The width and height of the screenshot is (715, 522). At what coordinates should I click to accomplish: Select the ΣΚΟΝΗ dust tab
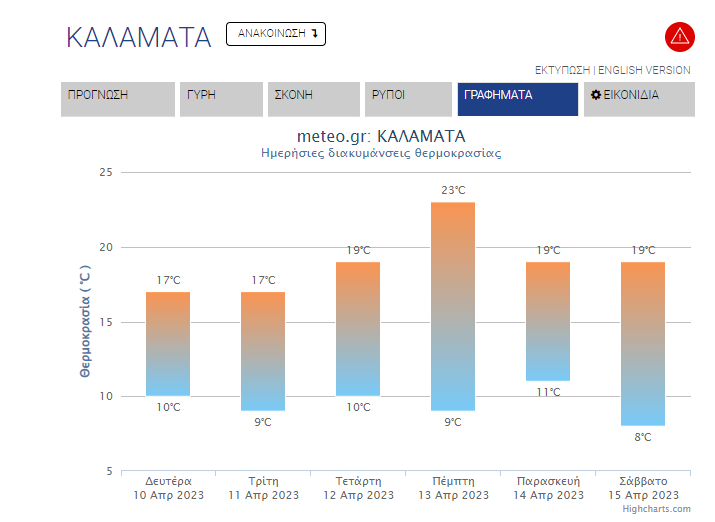[314, 99]
